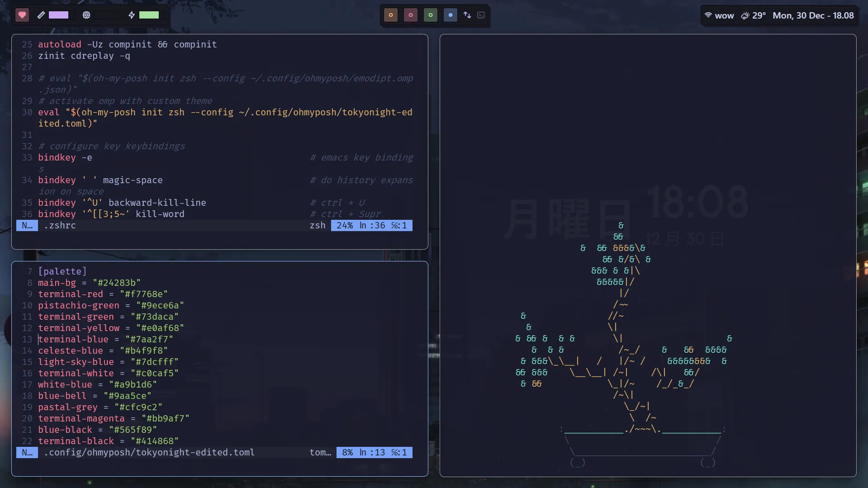This screenshot has height=488, width=868.
Task: Click the wow network name
Action: pos(725,15)
